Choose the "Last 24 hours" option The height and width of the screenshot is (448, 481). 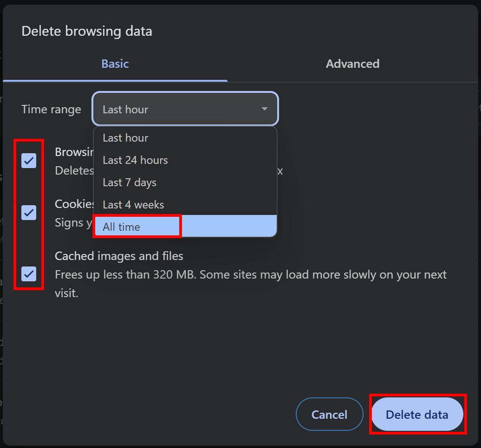135,160
